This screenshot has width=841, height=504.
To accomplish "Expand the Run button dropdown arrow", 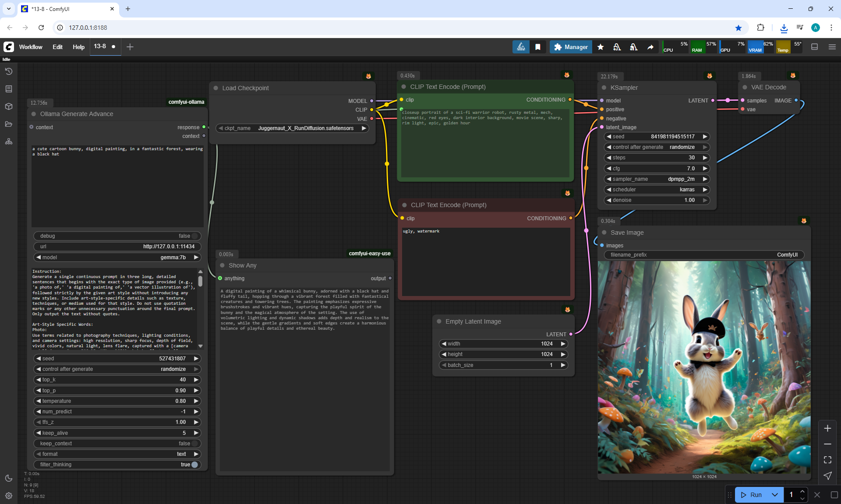I will [775, 495].
